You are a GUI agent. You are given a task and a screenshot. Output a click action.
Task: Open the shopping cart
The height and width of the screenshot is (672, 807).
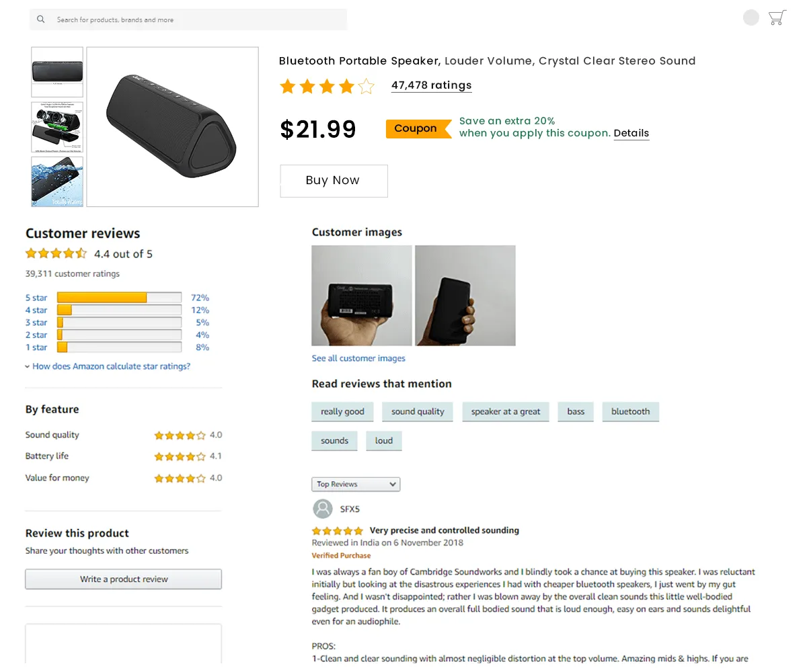[777, 18]
